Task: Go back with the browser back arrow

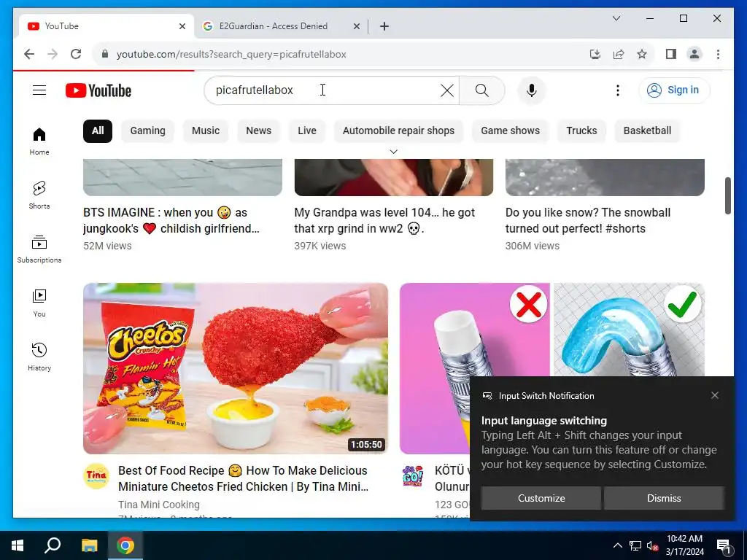Action: point(29,54)
